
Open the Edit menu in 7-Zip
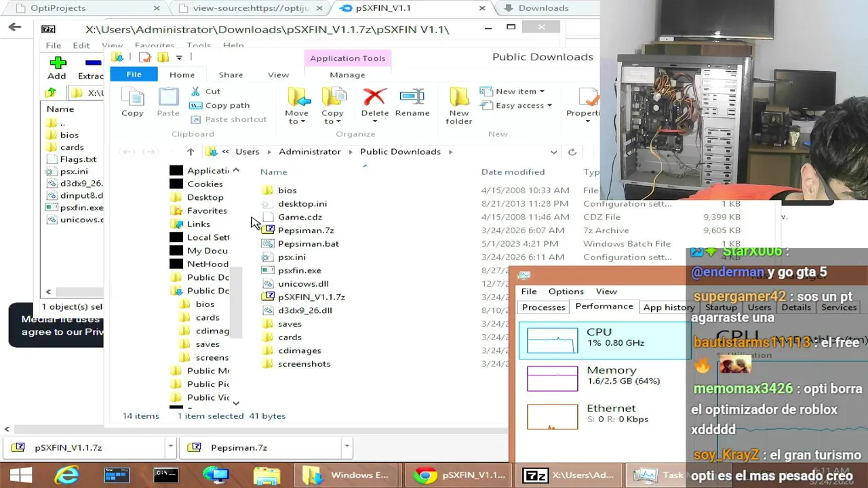[x=81, y=45]
